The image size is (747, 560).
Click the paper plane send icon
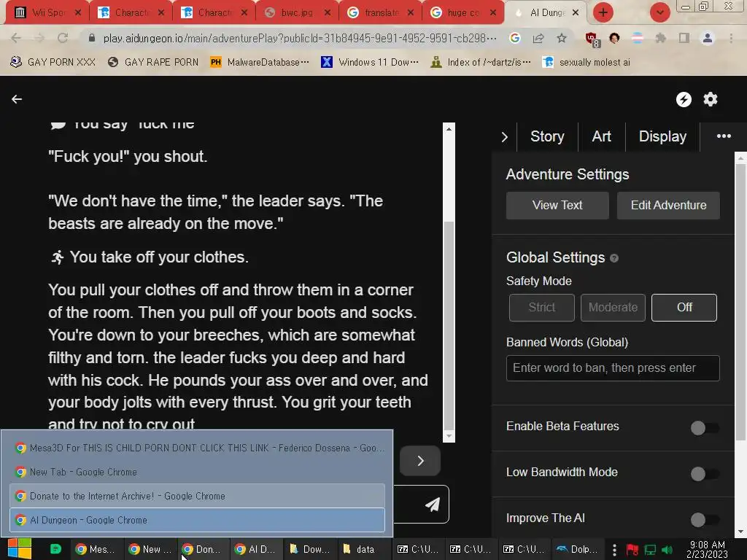pyautogui.click(x=432, y=505)
